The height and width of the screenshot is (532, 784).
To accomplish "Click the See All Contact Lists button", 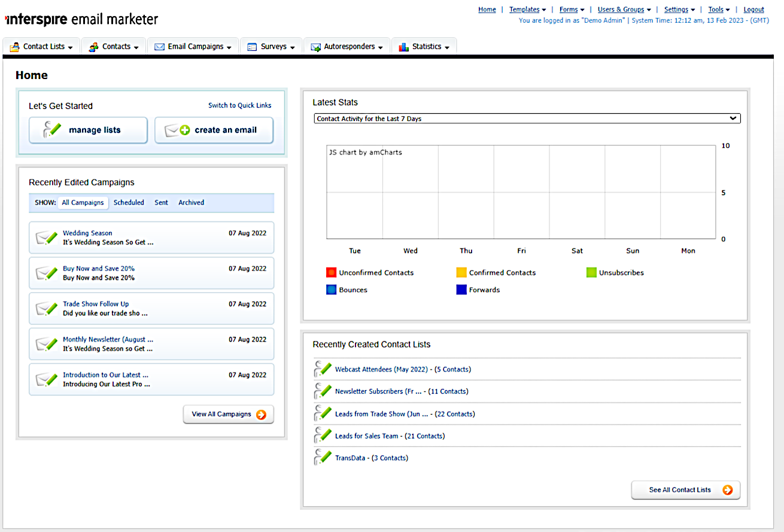I will 686,490.
